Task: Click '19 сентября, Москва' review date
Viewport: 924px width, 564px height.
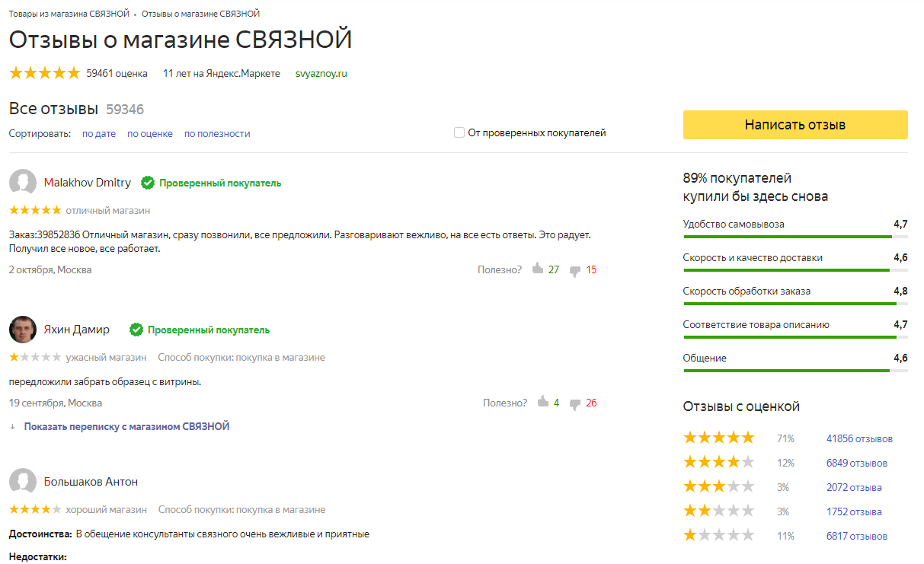Action: [x=56, y=403]
